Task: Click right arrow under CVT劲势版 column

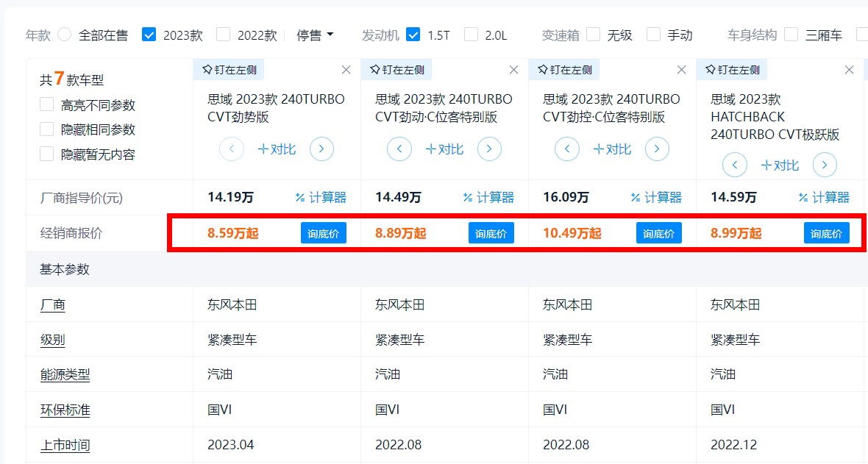Action: click(321, 149)
